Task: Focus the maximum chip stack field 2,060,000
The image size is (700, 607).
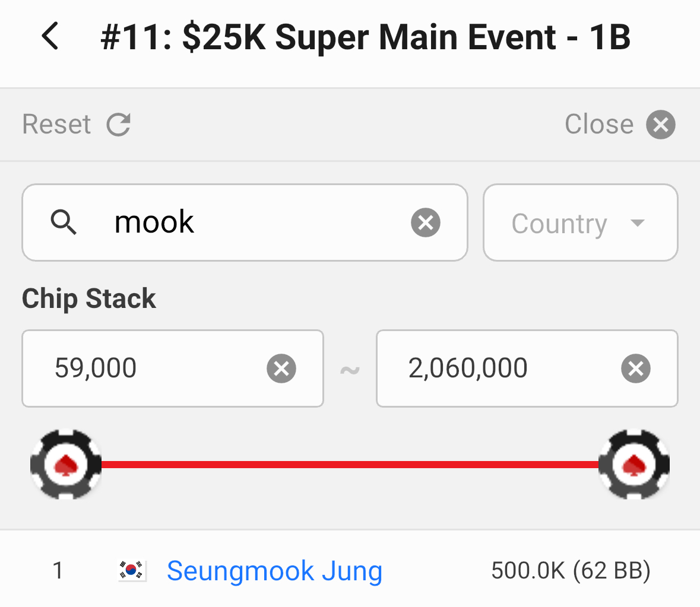Action: [499, 368]
